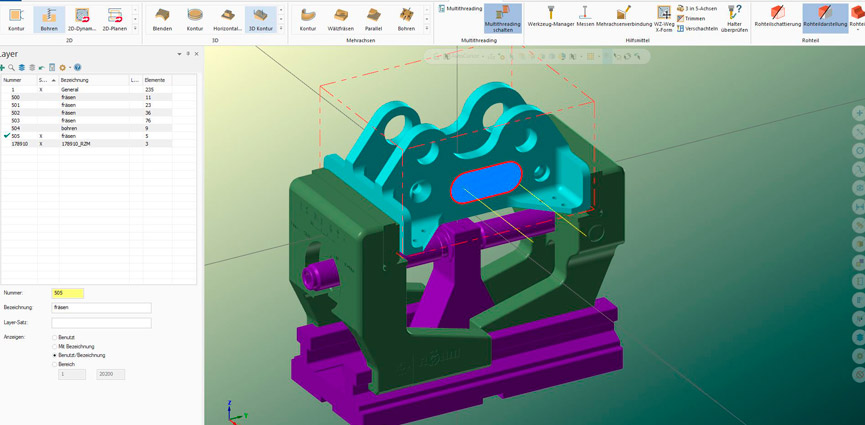865x425 pixels.
Task: Open Halter überprüfen check
Action: (734, 18)
